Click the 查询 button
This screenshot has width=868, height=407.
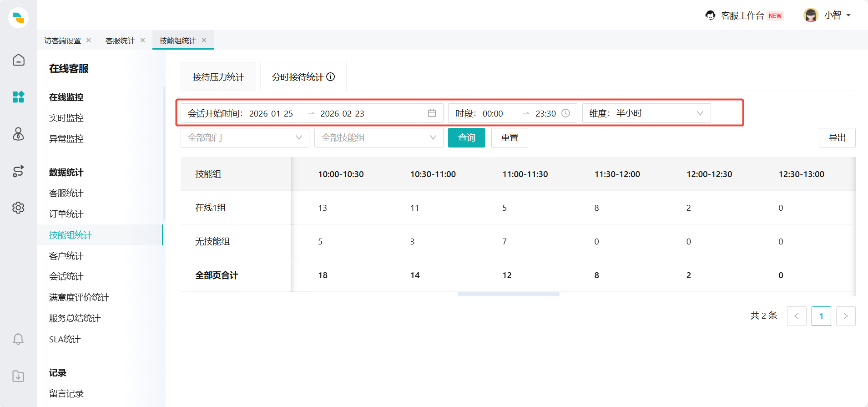tap(466, 137)
